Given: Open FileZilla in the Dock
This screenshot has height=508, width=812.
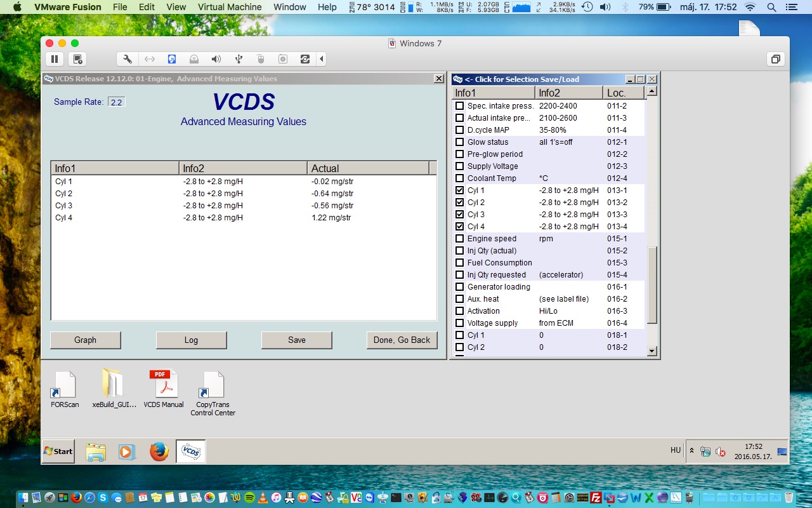Looking at the screenshot, I should point(596,498).
